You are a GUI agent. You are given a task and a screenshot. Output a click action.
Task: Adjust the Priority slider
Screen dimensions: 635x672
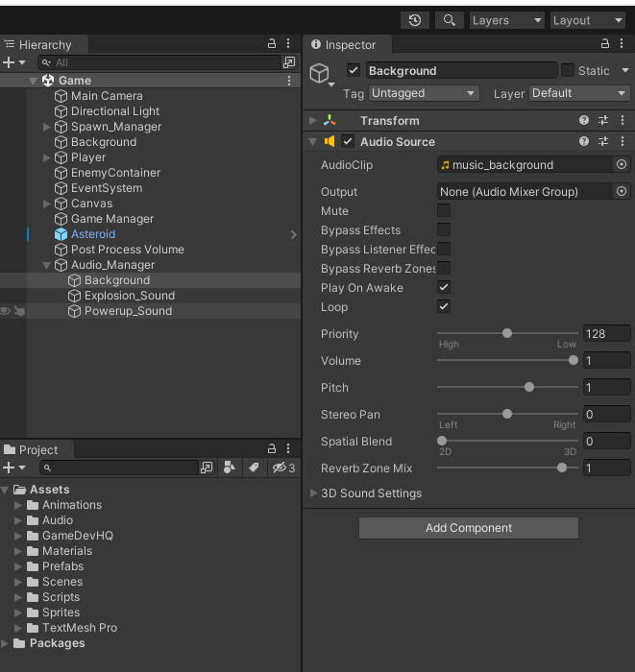[x=507, y=333]
